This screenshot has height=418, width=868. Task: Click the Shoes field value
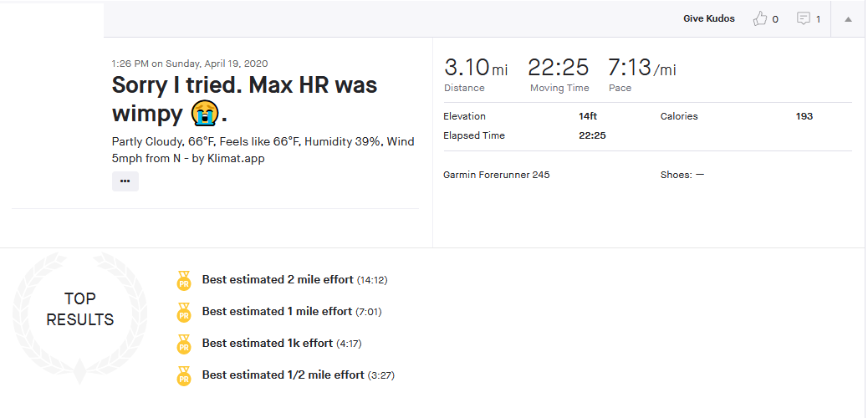[x=700, y=175]
